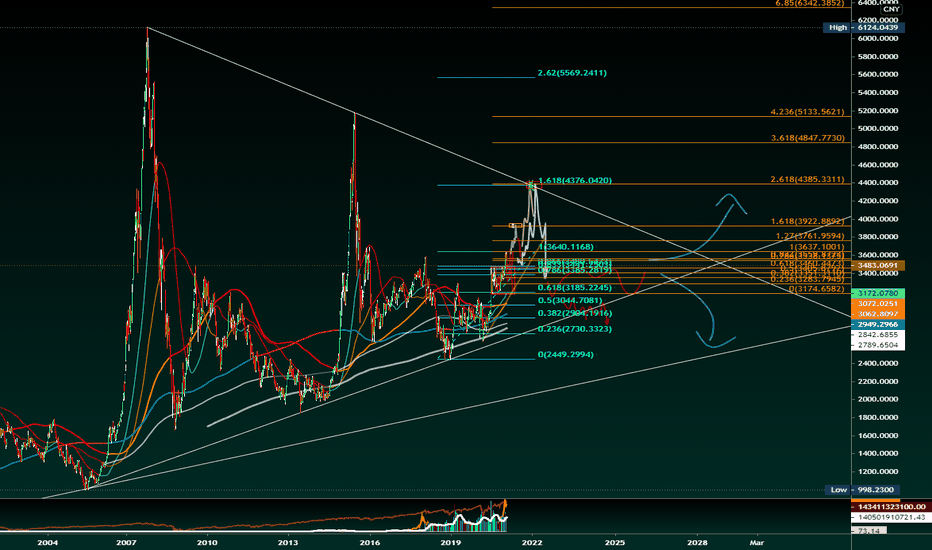Click the 5000.0000 price scale value
This screenshot has height=550, width=932.
[877, 128]
